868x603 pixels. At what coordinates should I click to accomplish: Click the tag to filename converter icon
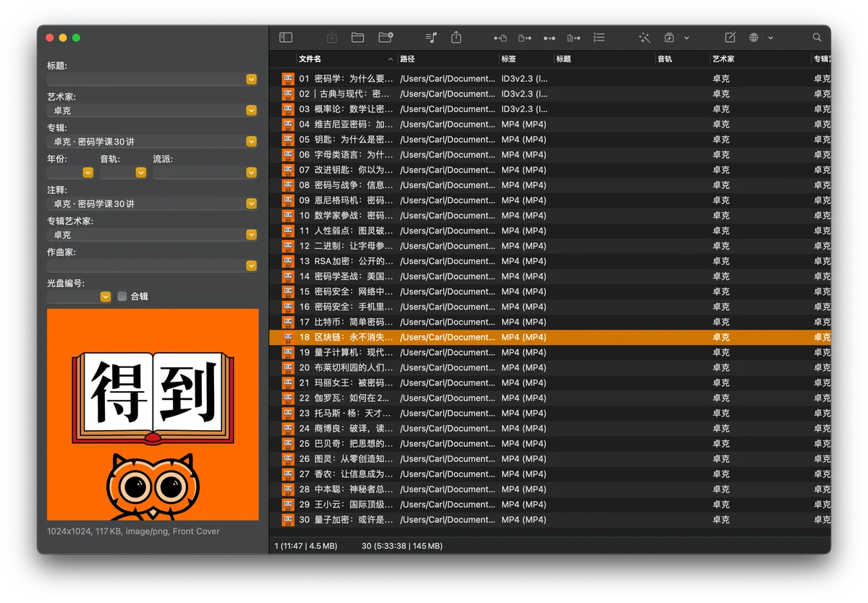501,38
